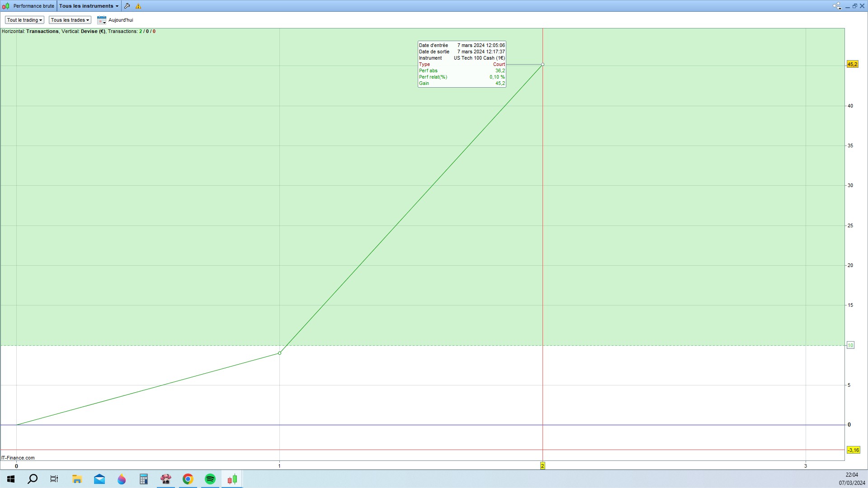
Task: Open Spotify from the taskbar
Action: point(210,479)
